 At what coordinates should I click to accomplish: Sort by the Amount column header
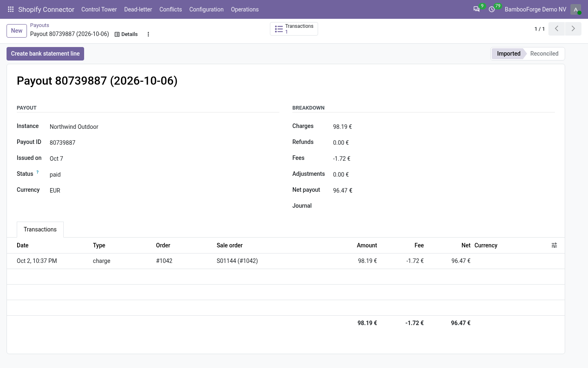point(367,245)
